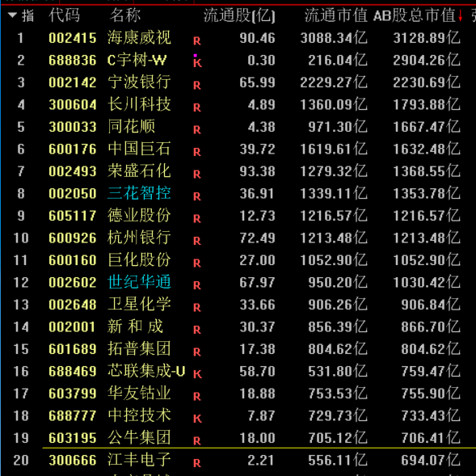Select stock name 中国巨石
This screenshot has height=476, width=476.
point(139,149)
